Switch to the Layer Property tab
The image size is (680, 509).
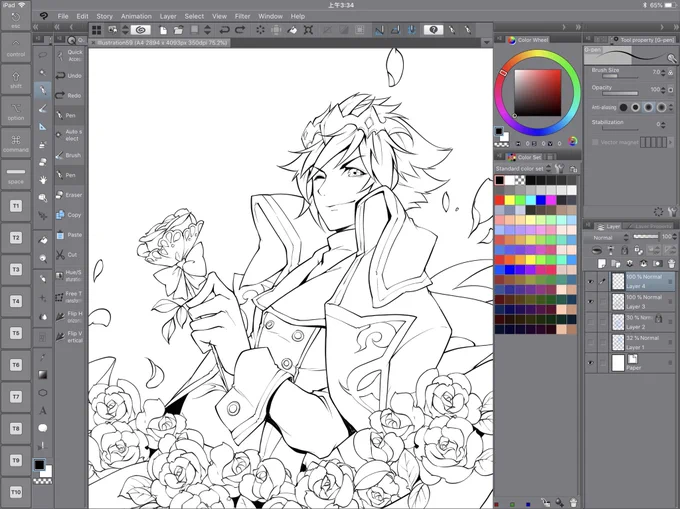click(649, 226)
